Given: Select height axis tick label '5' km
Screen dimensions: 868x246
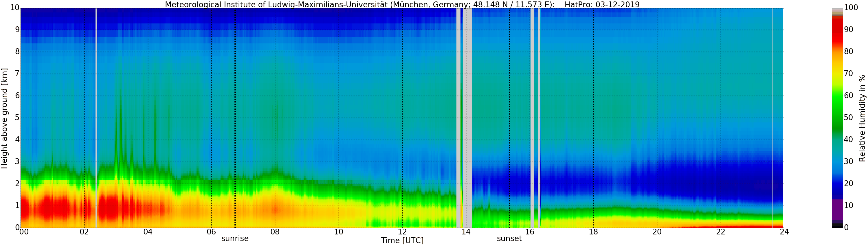Looking at the screenshot, I should [17, 118].
